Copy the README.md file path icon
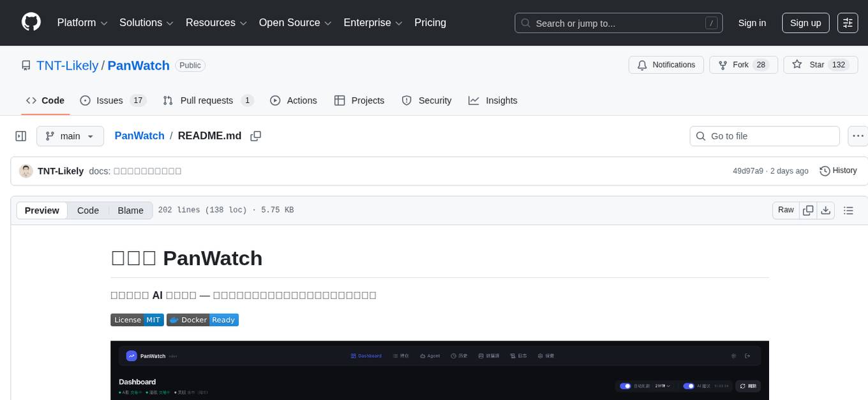Screen dimensions: 868x400 pyautogui.click(x=256, y=135)
